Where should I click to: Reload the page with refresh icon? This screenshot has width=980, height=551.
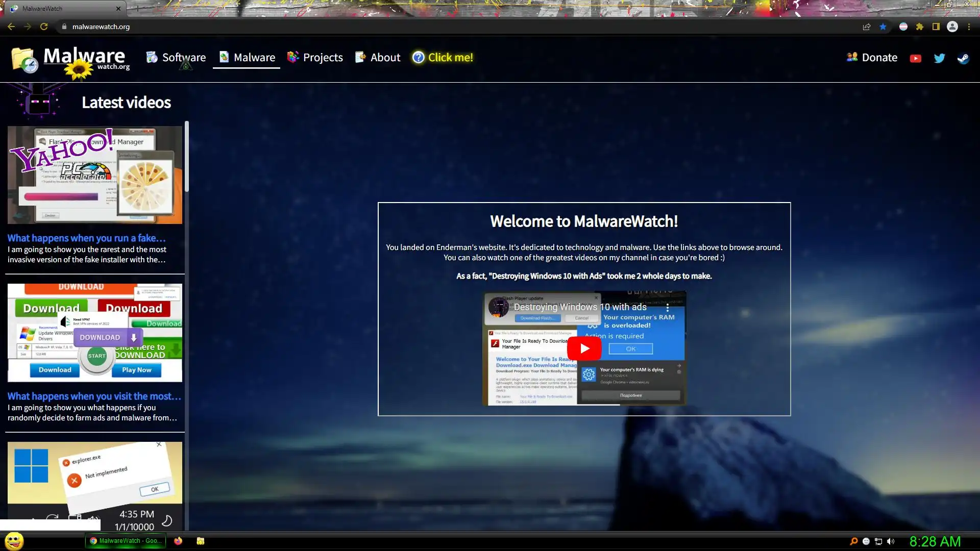click(x=44, y=27)
